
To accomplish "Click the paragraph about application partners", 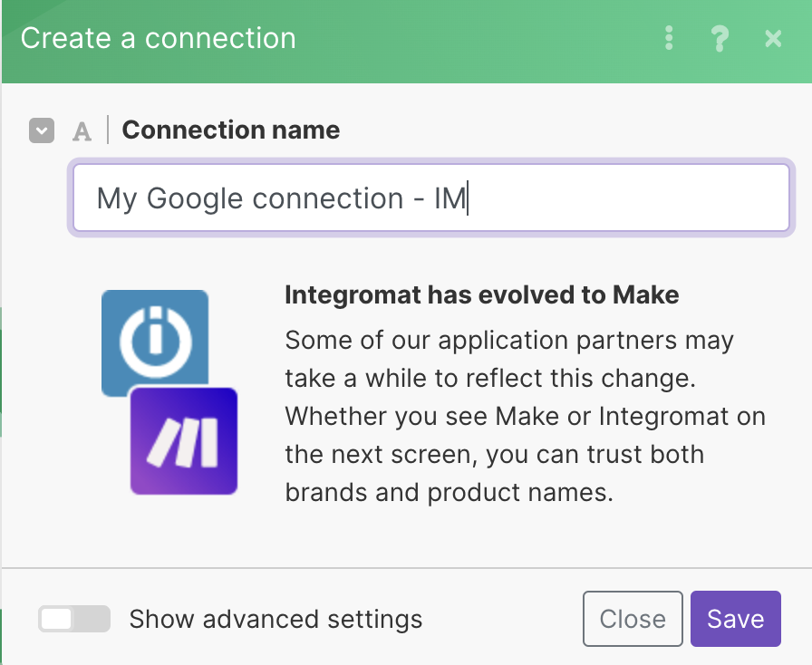I will pos(525,417).
